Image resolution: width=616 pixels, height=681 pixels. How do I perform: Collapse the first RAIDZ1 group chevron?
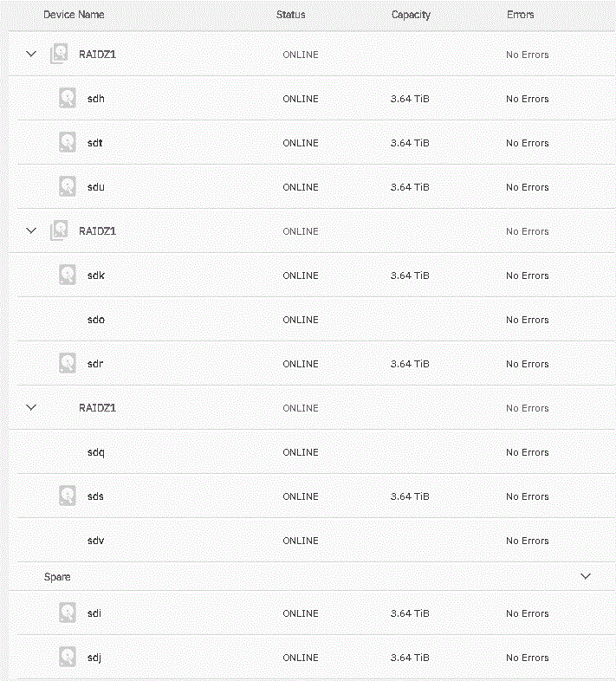coord(31,54)
